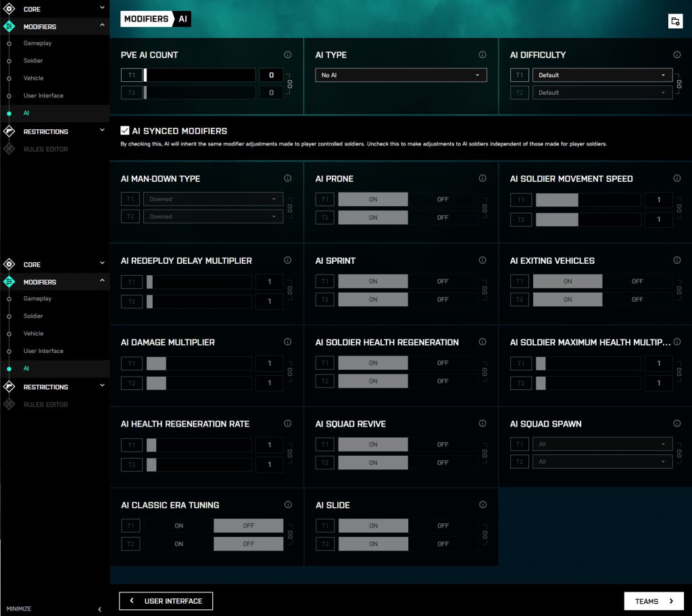Screen dimensions: 692x616
Task: Show info for AI Type setting
Action: (483, 55)
